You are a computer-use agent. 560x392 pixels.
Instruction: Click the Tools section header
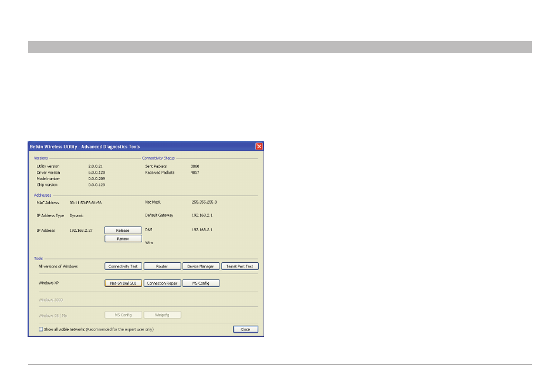click(38, 258)
